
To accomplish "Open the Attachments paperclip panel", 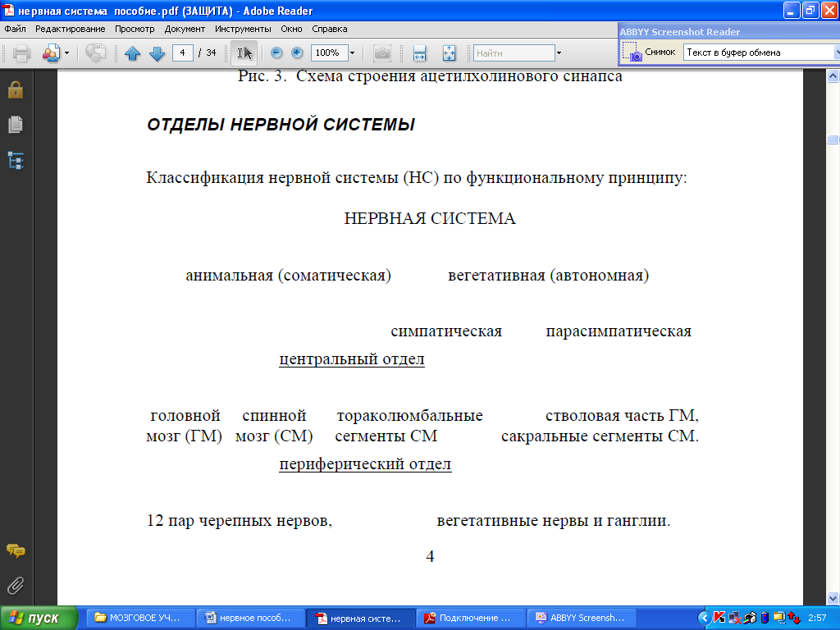I will (16, 586).
